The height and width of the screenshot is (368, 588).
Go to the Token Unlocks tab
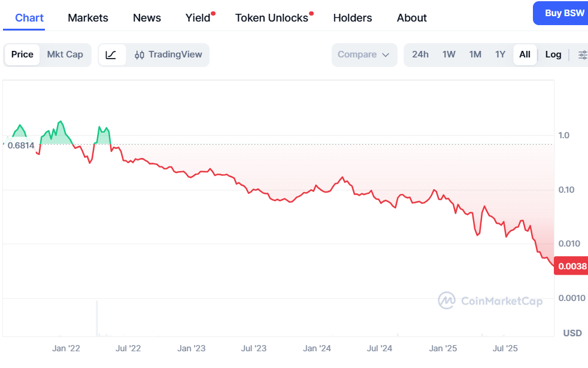point(272,17)
